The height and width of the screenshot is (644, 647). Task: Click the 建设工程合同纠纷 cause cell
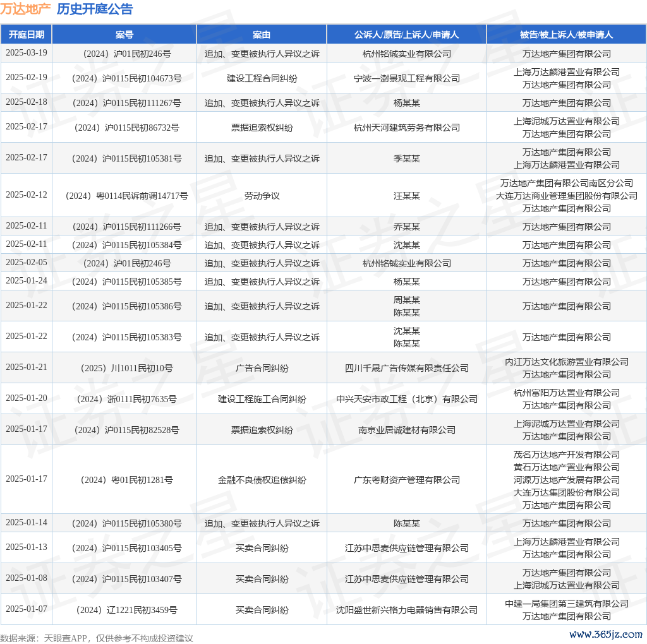262,78
